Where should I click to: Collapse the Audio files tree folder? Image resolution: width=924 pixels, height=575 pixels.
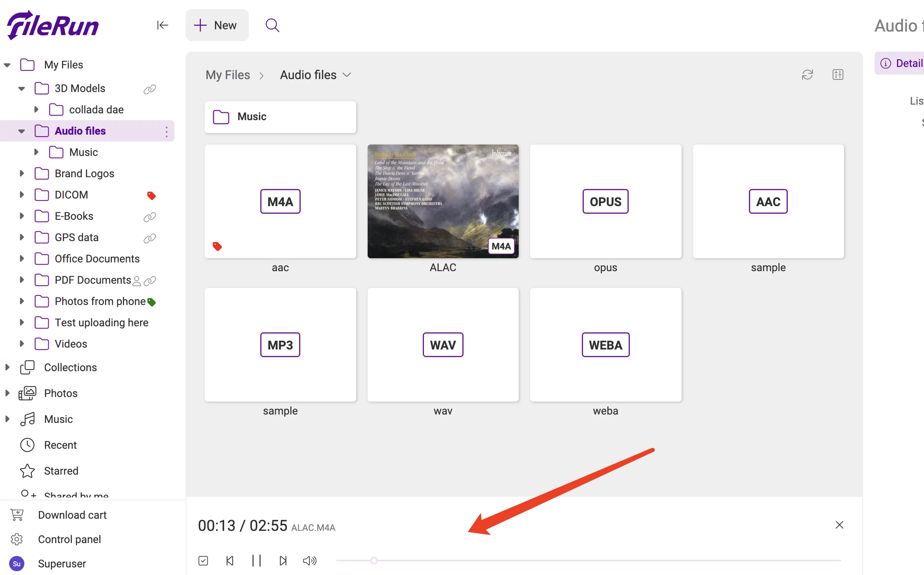click(22, 131)
